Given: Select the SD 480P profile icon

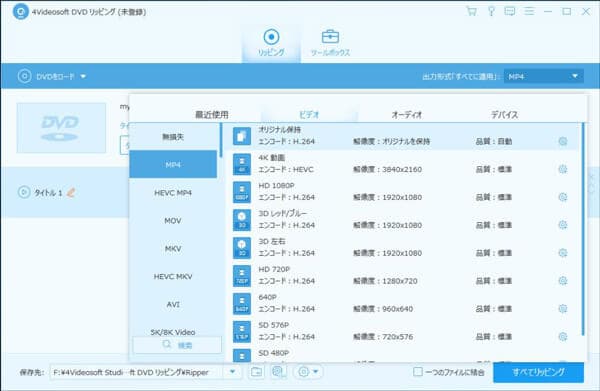Looking at the screenshot, I should pos(242,355).
